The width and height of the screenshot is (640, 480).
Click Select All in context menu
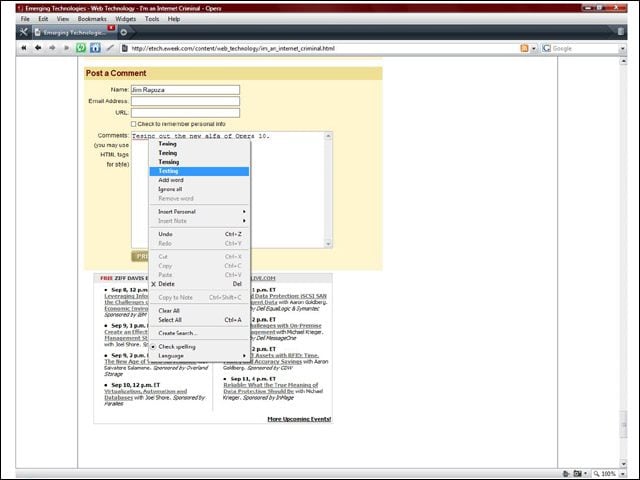pyautogui.click(x=199, y=320)
